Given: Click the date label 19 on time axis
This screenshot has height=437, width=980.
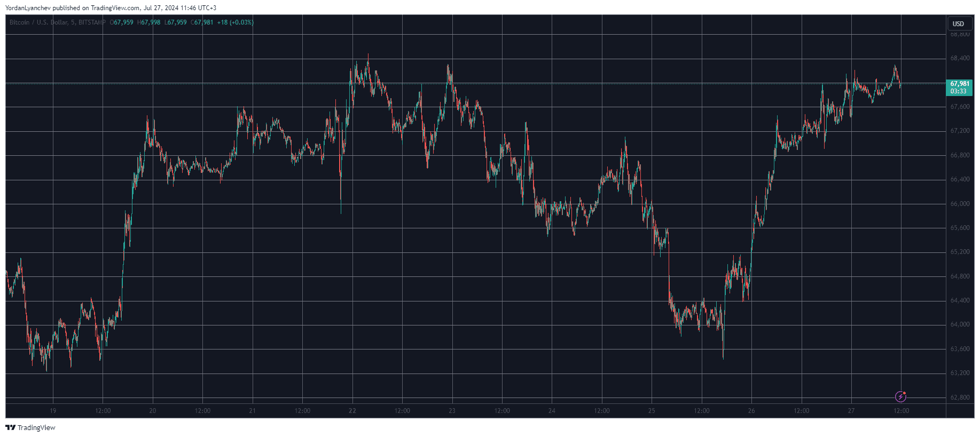Looking at the screenshot, I should pyautogui.click(x=53, y=411).
